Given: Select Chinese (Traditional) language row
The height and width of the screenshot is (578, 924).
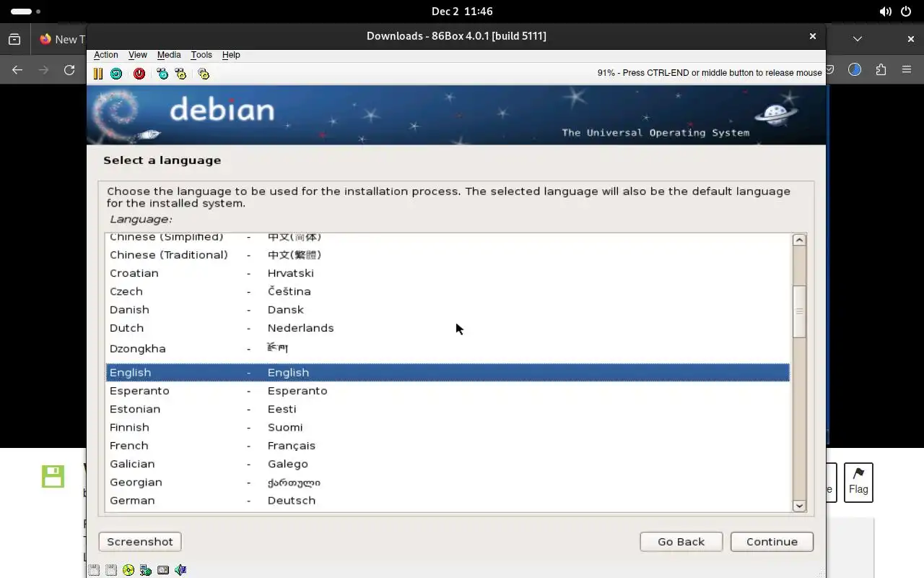Looking at the screenshot, I should point(448,255).
